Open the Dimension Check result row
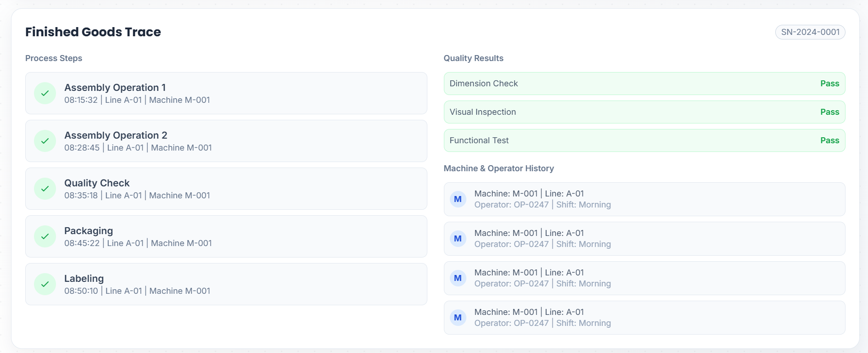868x353 pixels. 644,84
